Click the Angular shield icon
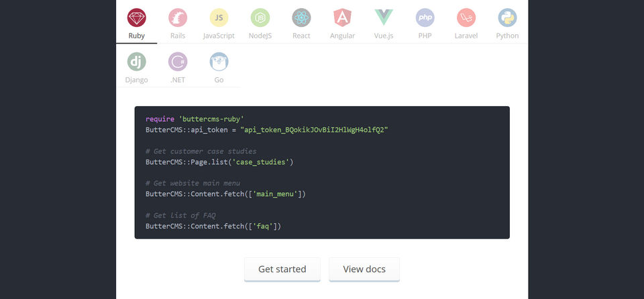Image resolution: width=644 pixels, height=299 pixels. [343, 17]
